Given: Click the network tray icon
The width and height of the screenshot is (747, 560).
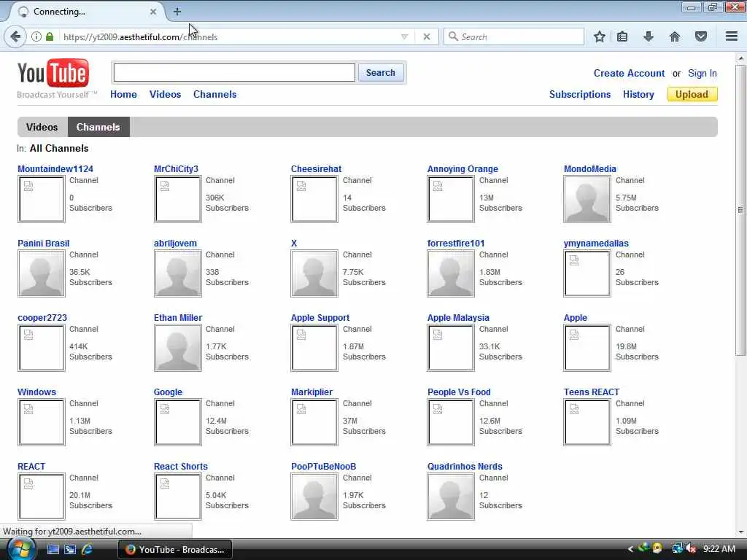Looking at the screenshot, I should pos(677,548).
